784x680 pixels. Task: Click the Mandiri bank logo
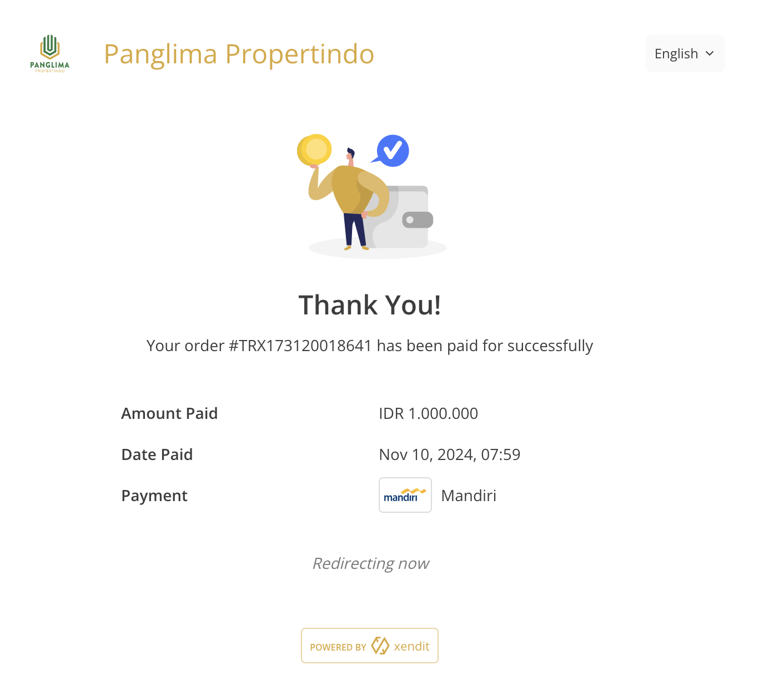(405, 495)
